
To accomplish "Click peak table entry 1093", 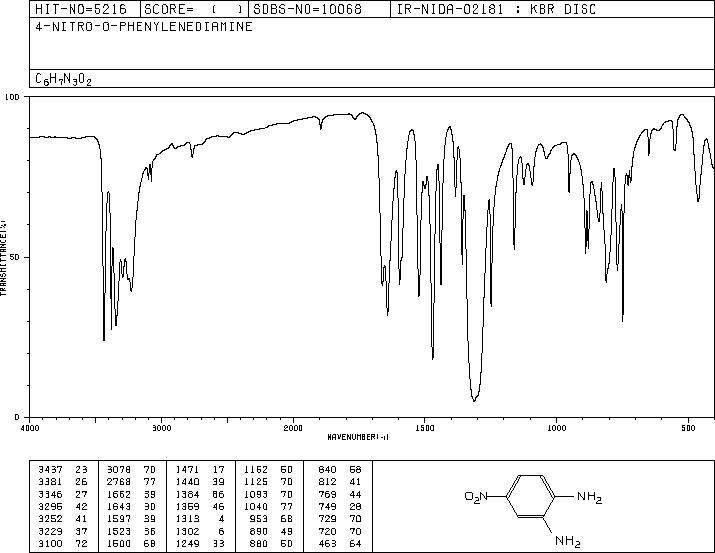I will coord(256,494).
